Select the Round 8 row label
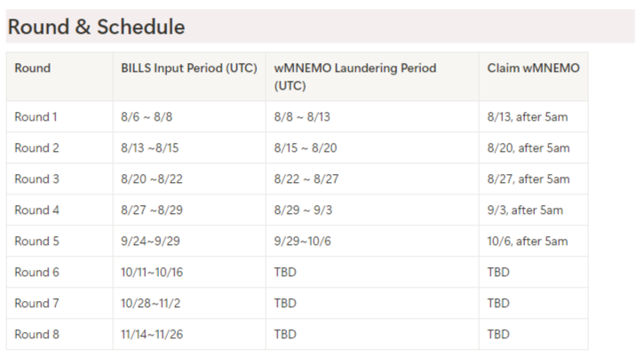 (36, 335)
